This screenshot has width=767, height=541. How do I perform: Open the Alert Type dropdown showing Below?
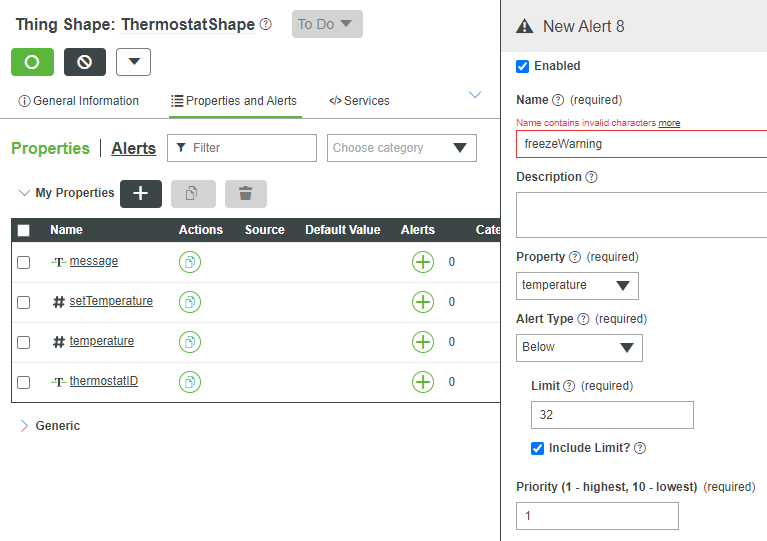click(580, 347)
